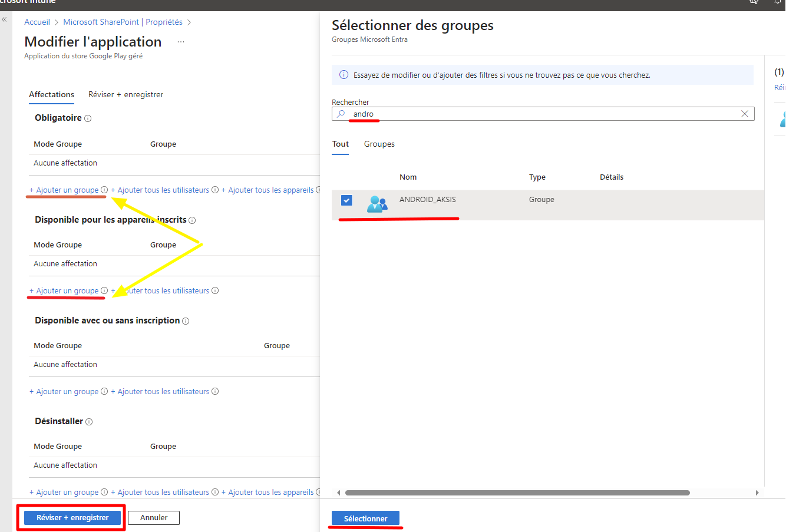Switch to the Affectations tab
Image resolution: width=786 pixels, height=532 pixels.
tap(52, 94)
